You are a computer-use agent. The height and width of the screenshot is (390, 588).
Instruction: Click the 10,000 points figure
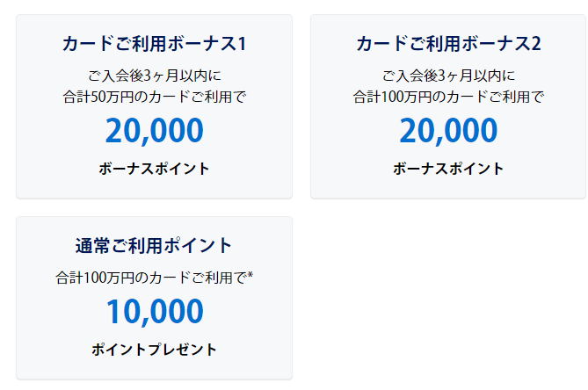click(154, 311)
